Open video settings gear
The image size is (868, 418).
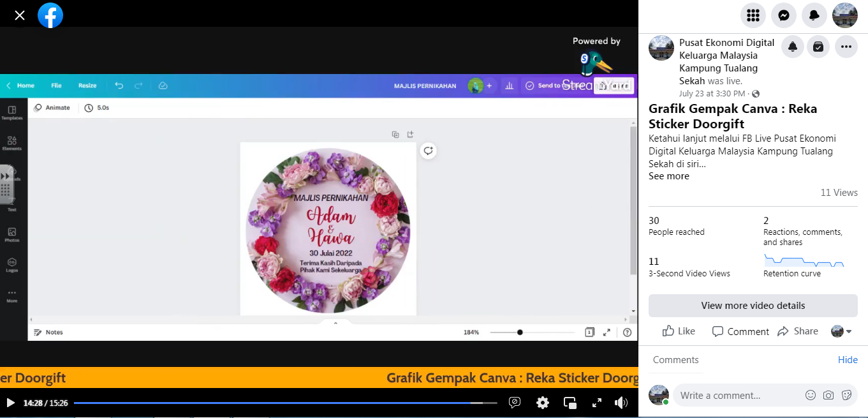[543, 403]
